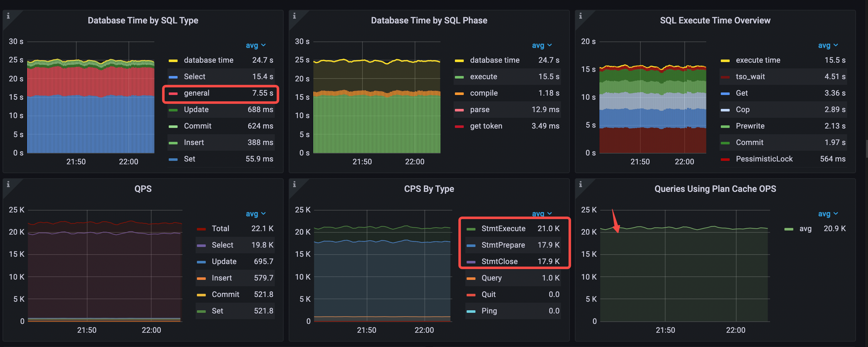Click the PessimisticLock legend entry

point(764,159)
